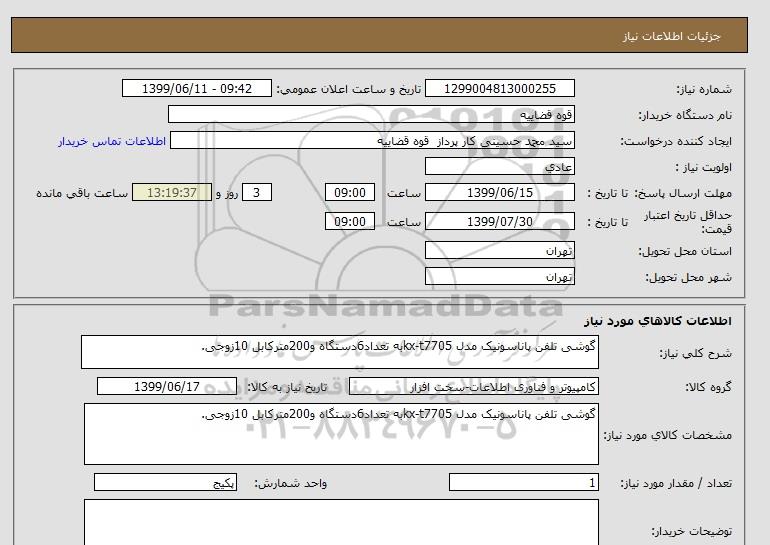770x545 pixels.
Task: Click the required goods specifications text area
Action: tap(341, 434)
